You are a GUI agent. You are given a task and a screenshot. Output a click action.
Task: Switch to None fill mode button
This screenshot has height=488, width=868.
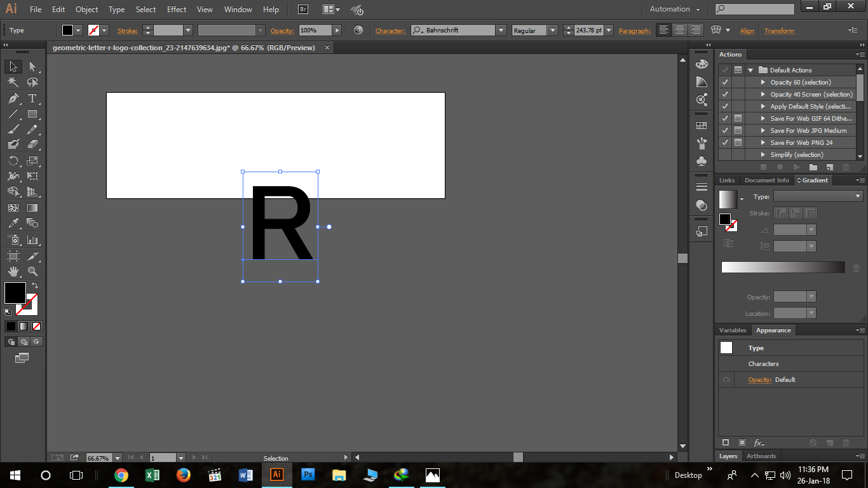pos(37,326)
